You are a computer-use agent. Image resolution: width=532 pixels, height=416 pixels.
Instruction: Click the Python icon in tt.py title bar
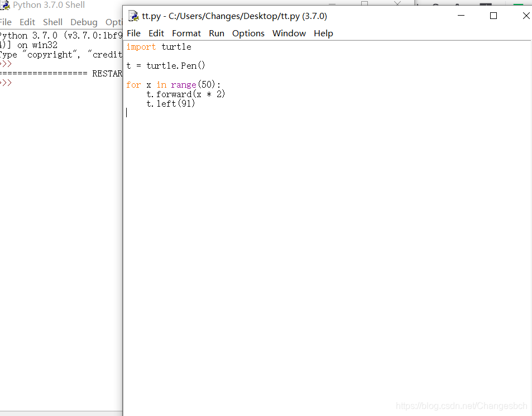pyautogui.click(x=133, y=16)
